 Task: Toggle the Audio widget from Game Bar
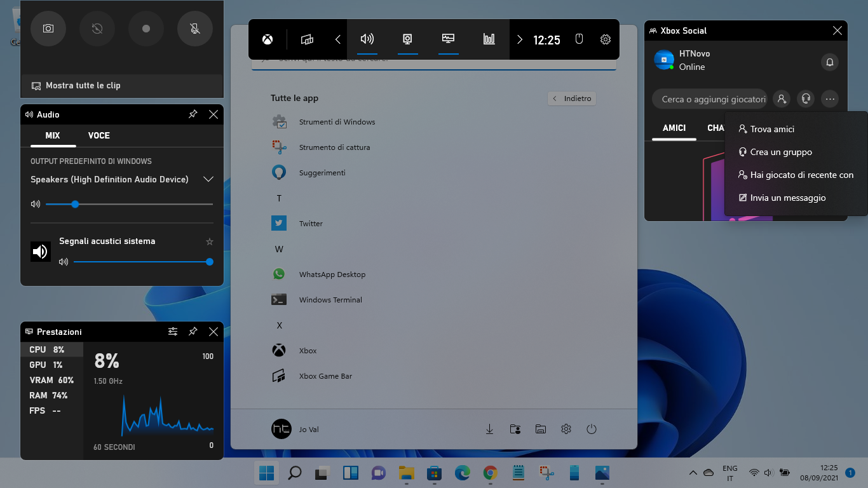(367, 39)
